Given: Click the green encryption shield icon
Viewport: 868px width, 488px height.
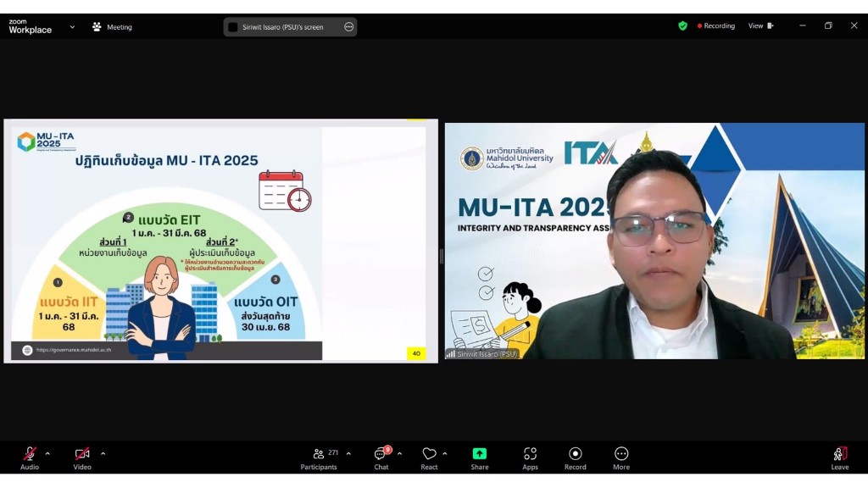Looking at the screenshot, I should (682, 26).
